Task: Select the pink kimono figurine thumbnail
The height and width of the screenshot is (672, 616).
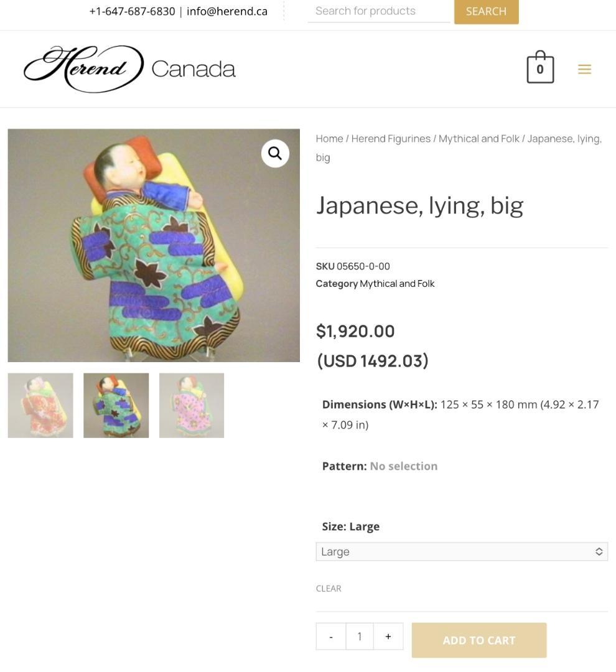Action: tap(192, 406)
